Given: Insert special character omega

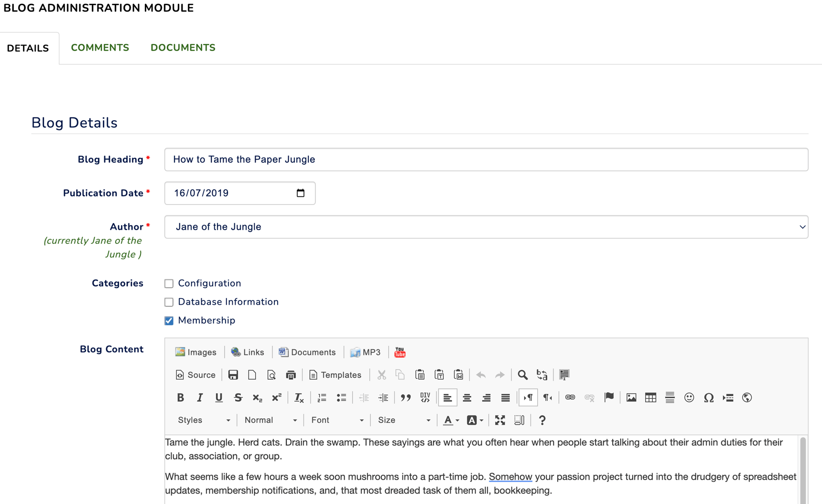Looking at the screenshot, I should (709, 397).
